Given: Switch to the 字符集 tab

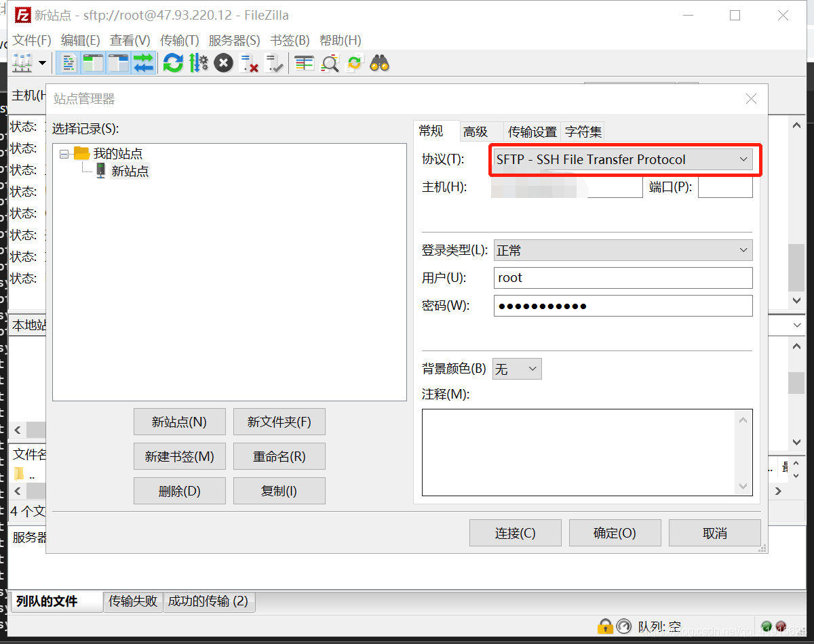Looking at the screenshot, I should click(x=583, y=132).
